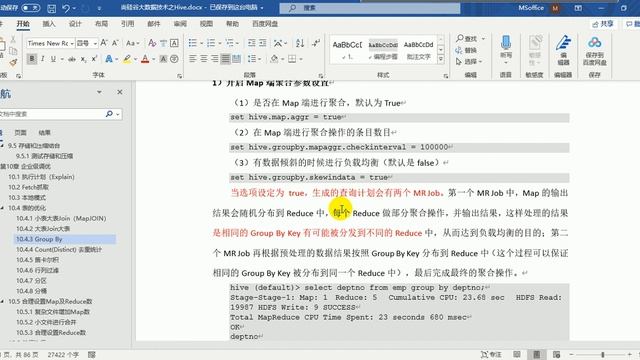Toggle Superscript formatting
Image resolution: width=640 pixels, height=360 pixels.
[94, 59]
